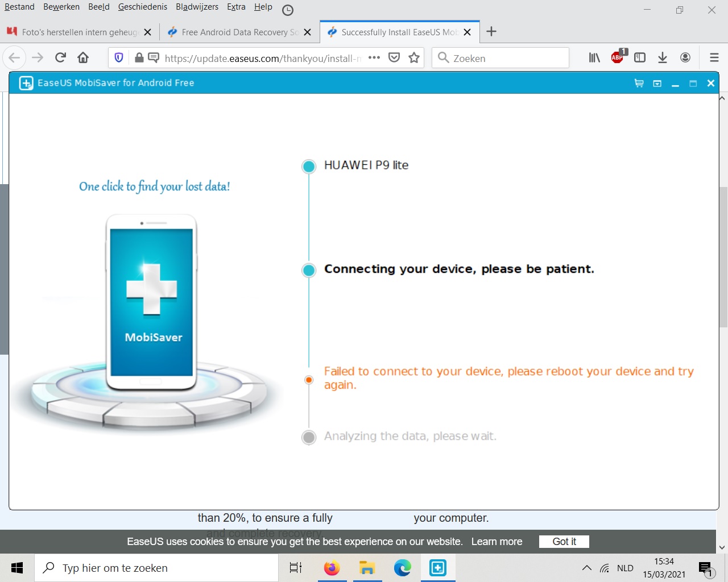Viewport: 728px width, 582px height.
Task: Open the Firefox hamburger menu
Action: click(714, 57)
